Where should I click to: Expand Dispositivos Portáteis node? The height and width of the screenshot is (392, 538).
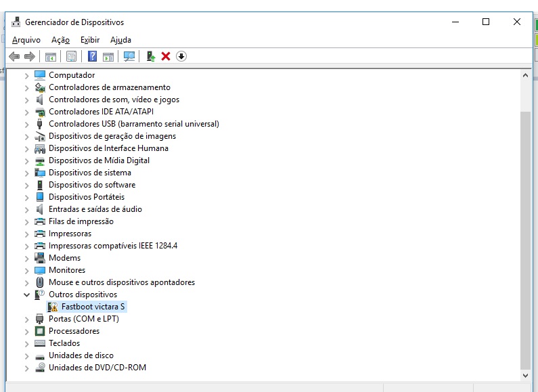pos(26,198)
